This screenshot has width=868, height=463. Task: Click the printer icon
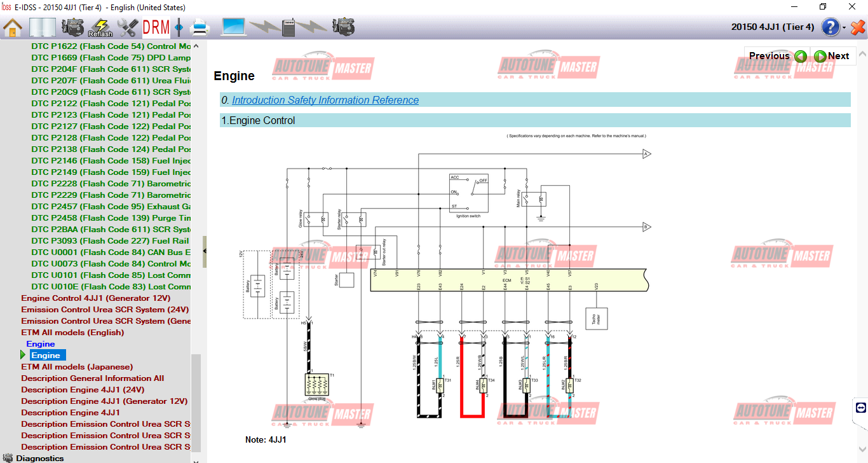click(199, 27)
